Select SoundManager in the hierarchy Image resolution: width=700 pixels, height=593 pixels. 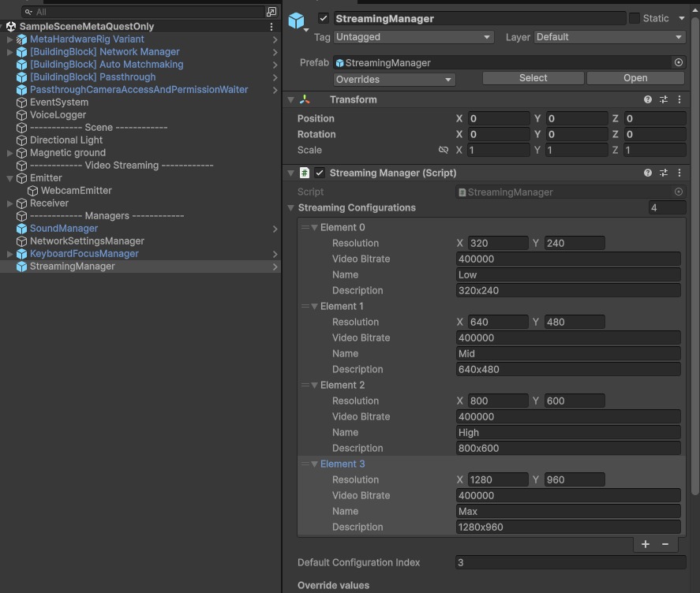64,229
